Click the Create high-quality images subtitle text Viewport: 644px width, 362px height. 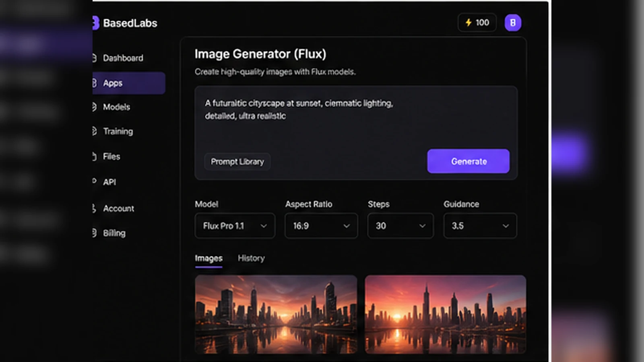pos(275,72)
